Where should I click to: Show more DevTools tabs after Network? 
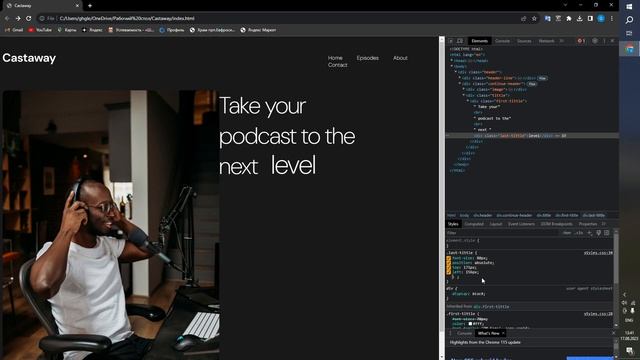point(562,41)
